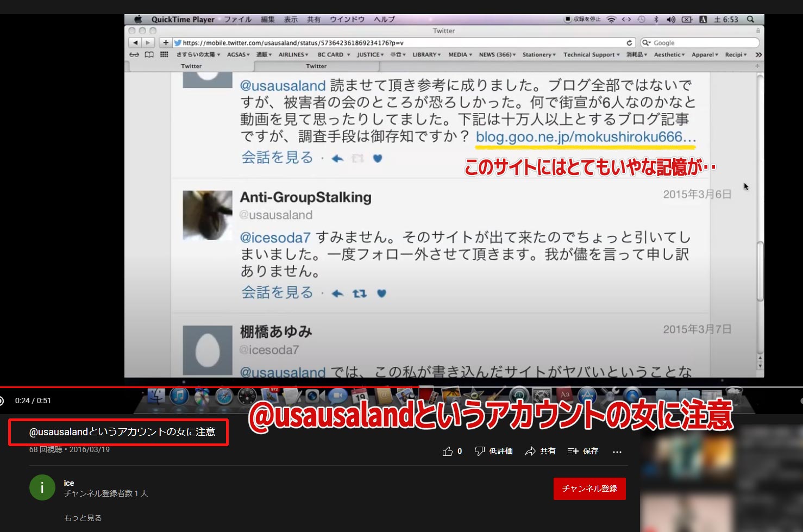The height and width of the screenshot is (532, 803).
Task: Open the ファイル menu
Action: 238,19
